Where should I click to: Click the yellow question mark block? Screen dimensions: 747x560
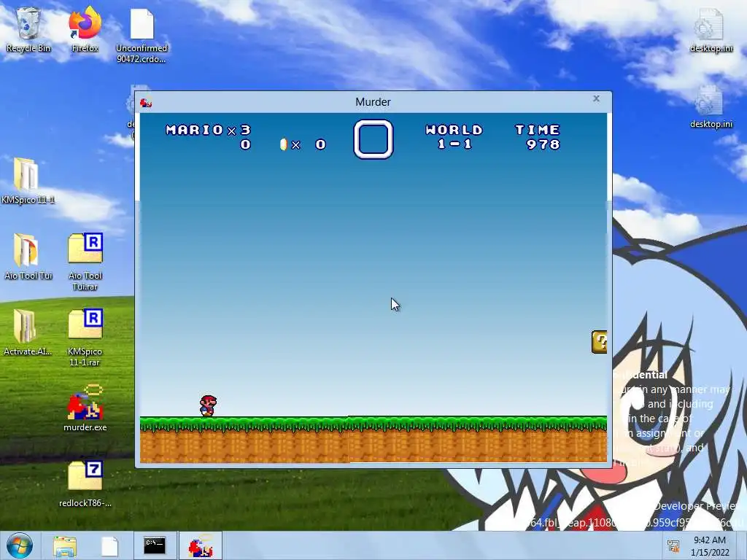(x=600, y=342)
